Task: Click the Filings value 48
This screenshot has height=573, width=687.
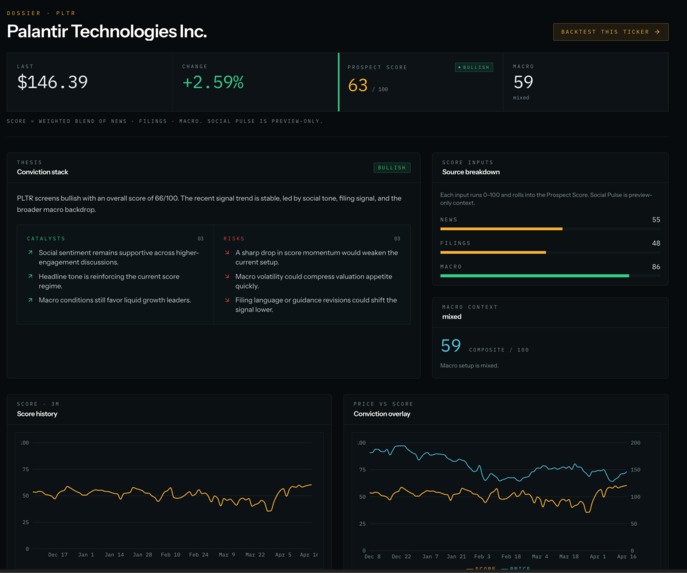Action: [656, 243]
